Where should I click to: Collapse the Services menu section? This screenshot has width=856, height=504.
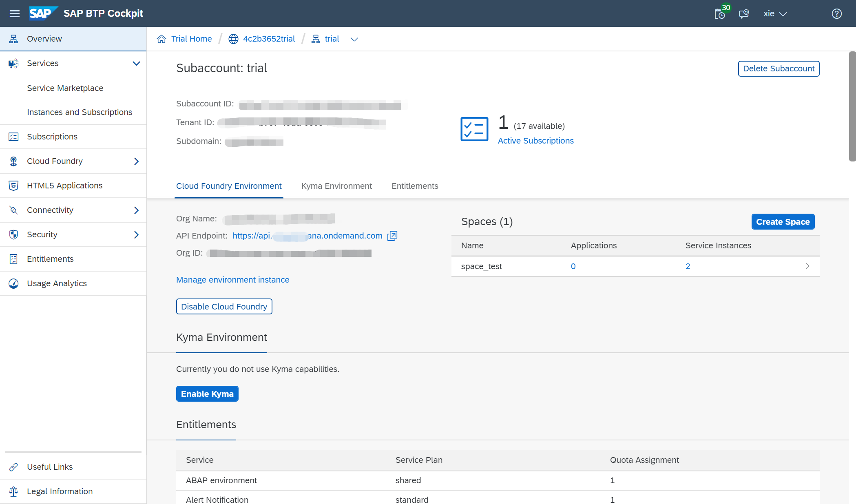[x=136, y=63]
